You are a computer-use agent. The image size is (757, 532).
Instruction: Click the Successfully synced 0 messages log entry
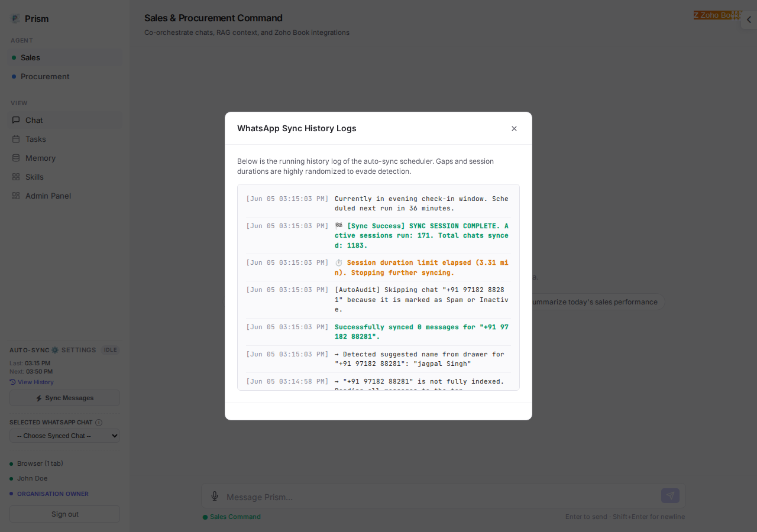[378, 332]
